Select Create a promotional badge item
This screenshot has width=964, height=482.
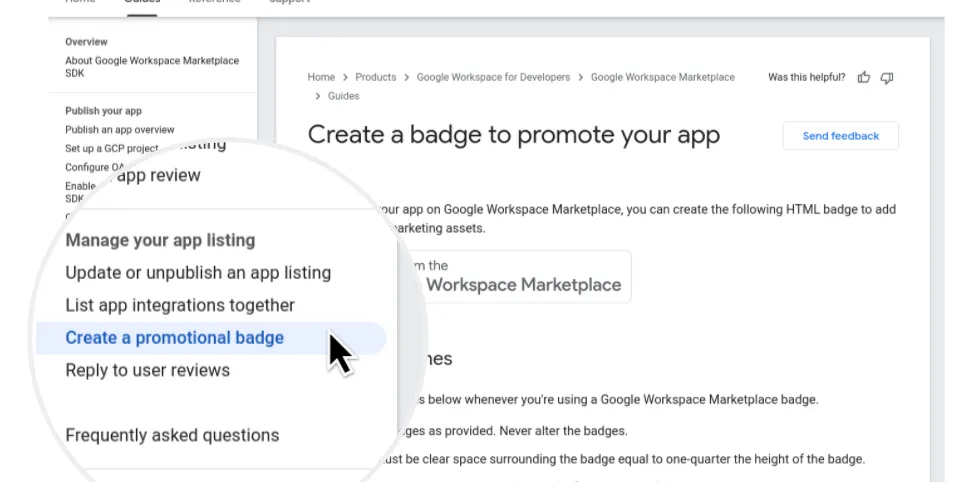coord(211,338)
